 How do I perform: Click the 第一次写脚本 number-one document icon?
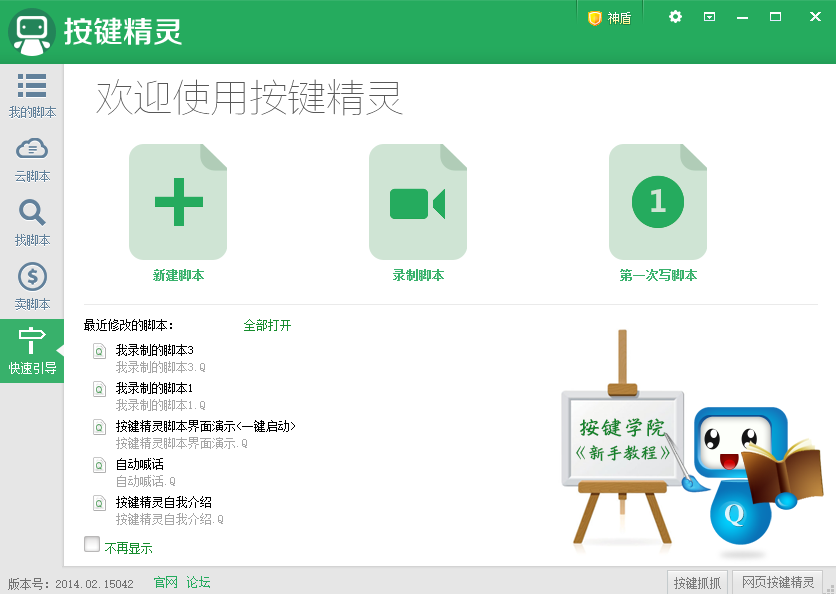click(x=658, y=202)
